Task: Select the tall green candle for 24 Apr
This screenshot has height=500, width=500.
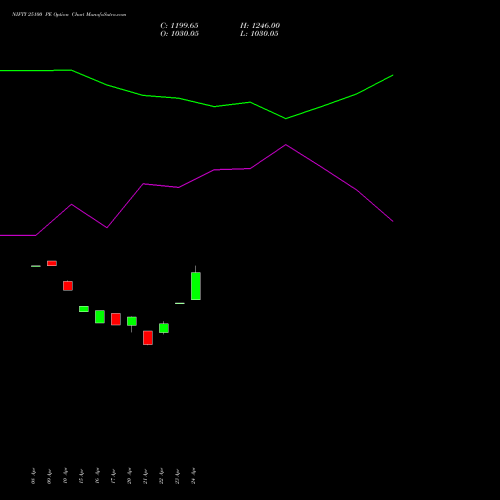Action: point(196,286)
